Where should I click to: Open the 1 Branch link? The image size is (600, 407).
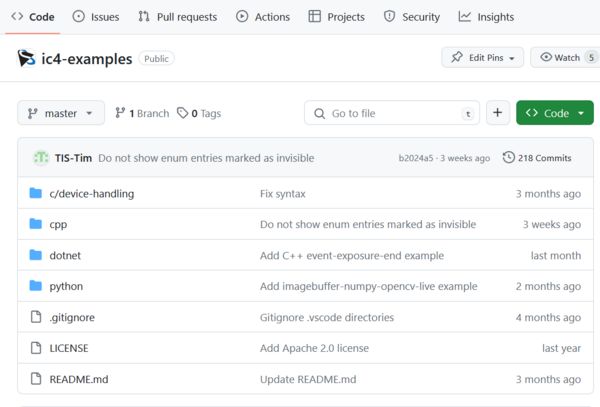pos(142,113)
